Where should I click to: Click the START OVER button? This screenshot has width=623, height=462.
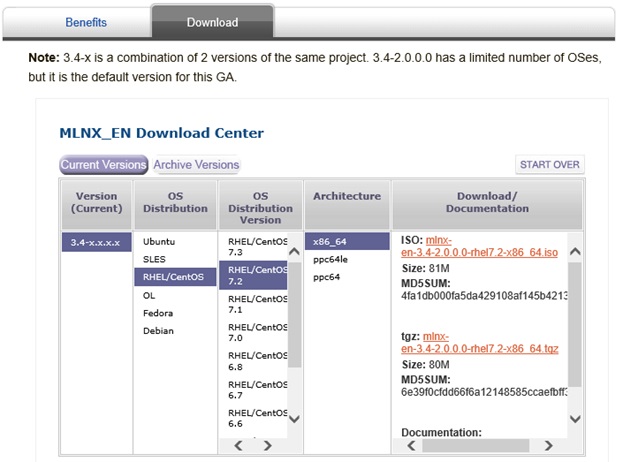pyautogui.click(x=549, y=164)
